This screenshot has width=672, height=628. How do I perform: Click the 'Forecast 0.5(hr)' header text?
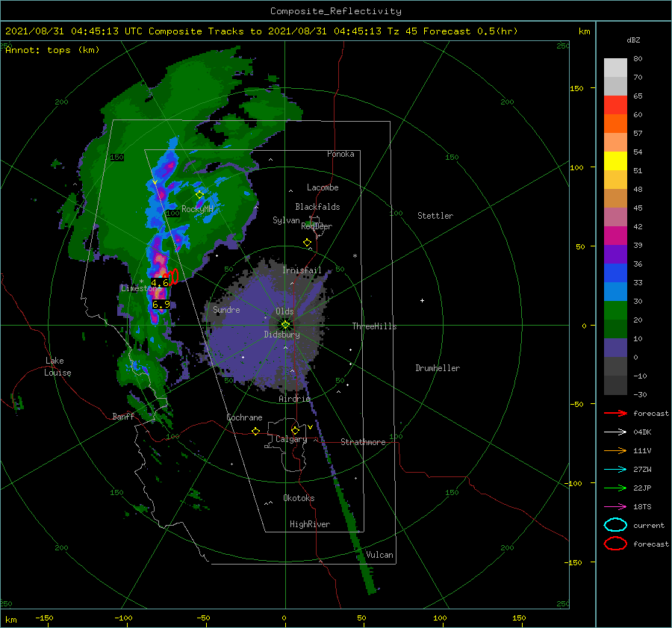[x=470, y=31]
